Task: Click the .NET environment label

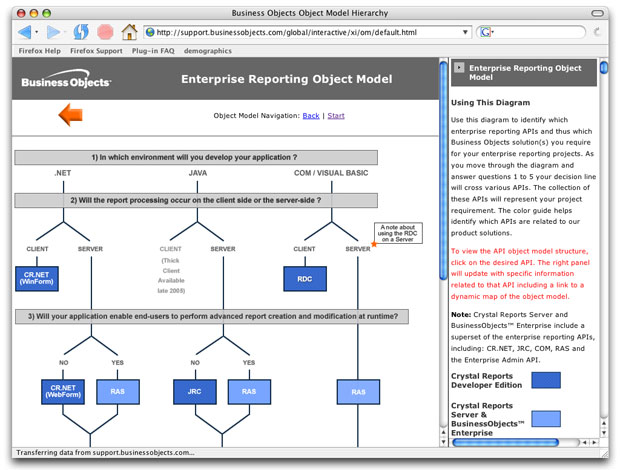Action: pos(63,173)
